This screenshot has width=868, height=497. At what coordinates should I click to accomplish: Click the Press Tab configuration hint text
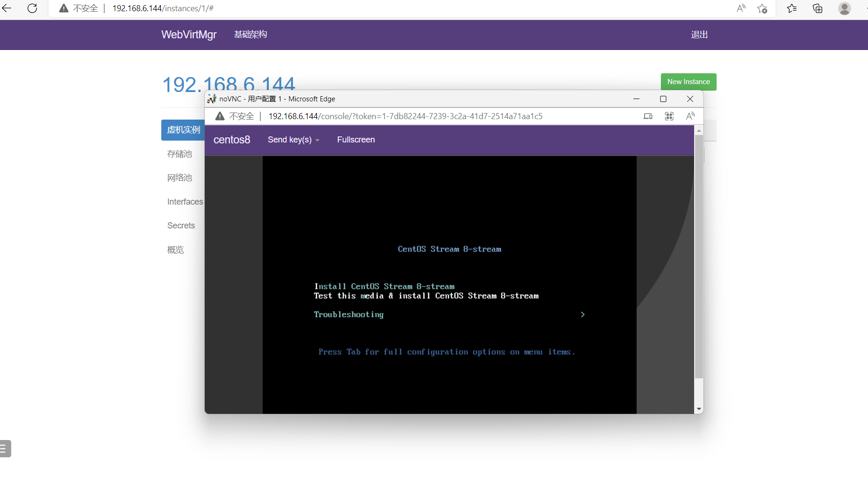447,352
